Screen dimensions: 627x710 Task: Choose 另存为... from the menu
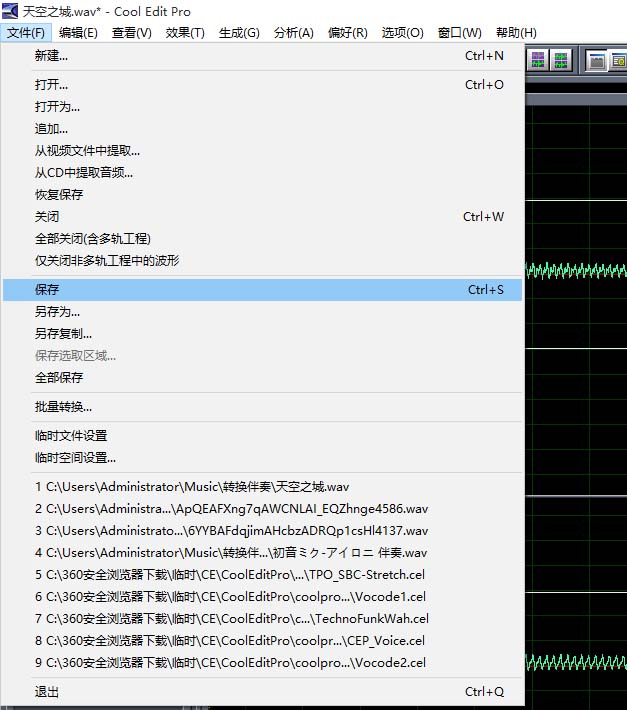click(x=262, y=312)
